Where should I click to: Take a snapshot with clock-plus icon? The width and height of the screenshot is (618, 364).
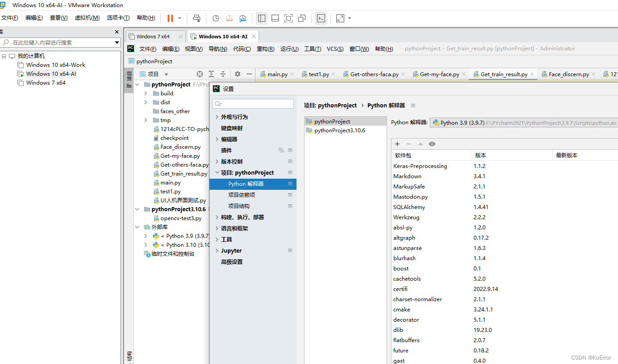pos(216,18)
